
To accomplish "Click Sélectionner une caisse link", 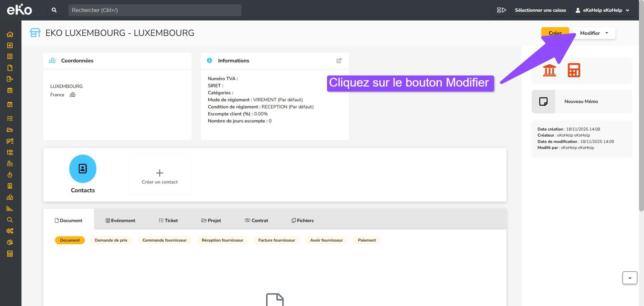I will click(x=540, y=10).
